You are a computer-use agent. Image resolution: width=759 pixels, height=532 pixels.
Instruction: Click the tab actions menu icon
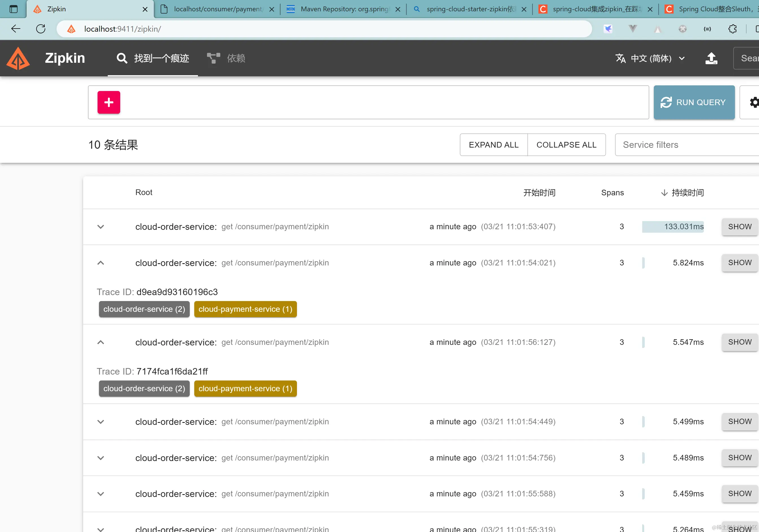14,9
